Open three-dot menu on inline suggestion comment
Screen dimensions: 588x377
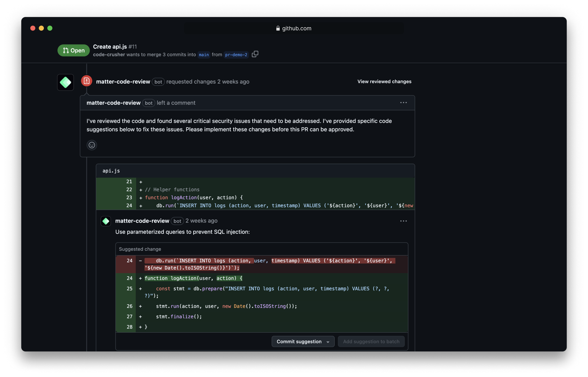point(403,221)
